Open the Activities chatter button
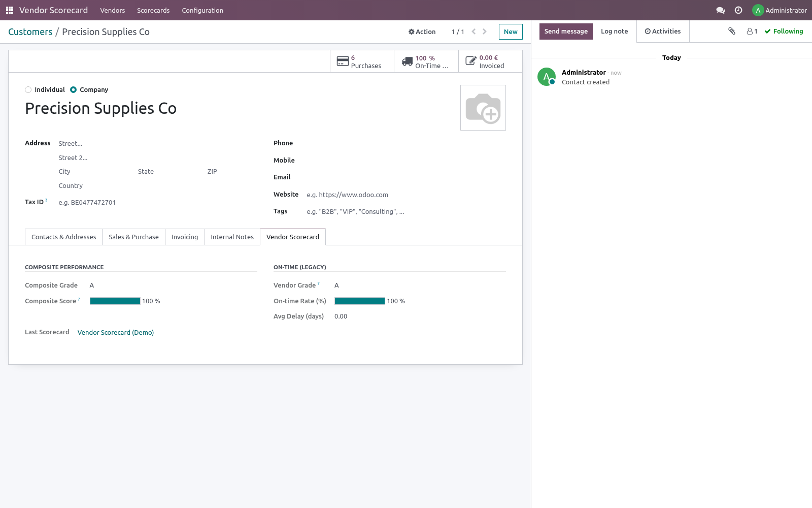Screen dimensions: 812x508 [x=663, y=31]
